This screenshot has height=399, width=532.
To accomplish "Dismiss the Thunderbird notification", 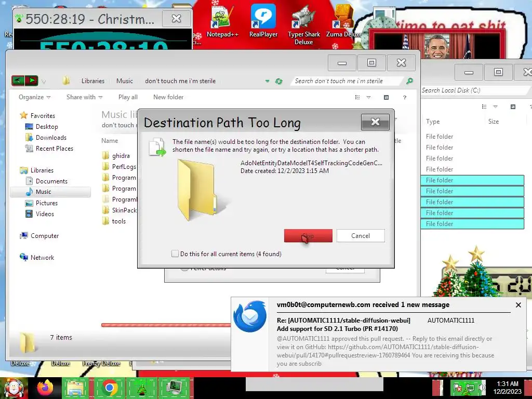I will [x=518, y=305].
